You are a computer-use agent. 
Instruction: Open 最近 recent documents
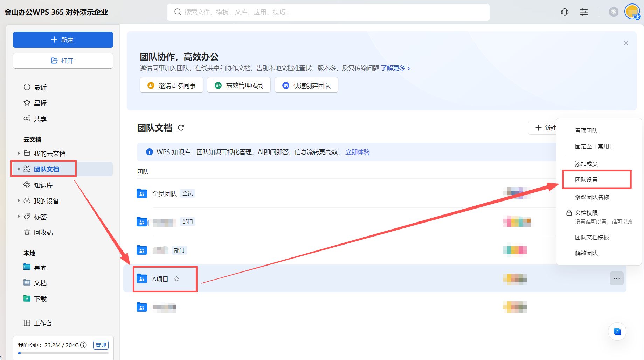click(x=35, y=87)
